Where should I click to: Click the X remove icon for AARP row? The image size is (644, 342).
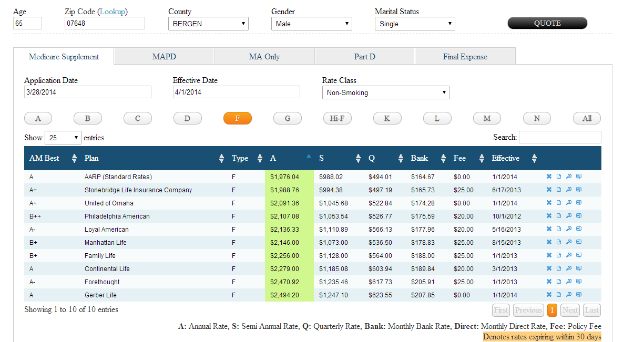549,177
